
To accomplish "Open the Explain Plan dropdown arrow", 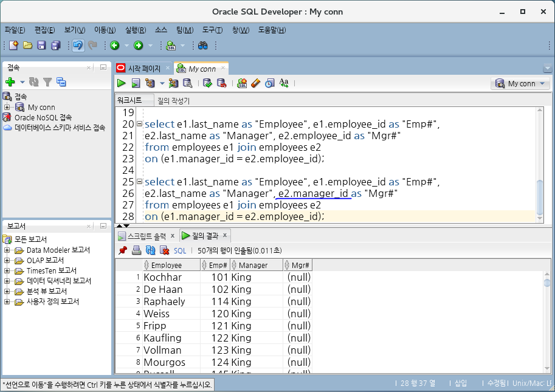I will coord(162,83).
